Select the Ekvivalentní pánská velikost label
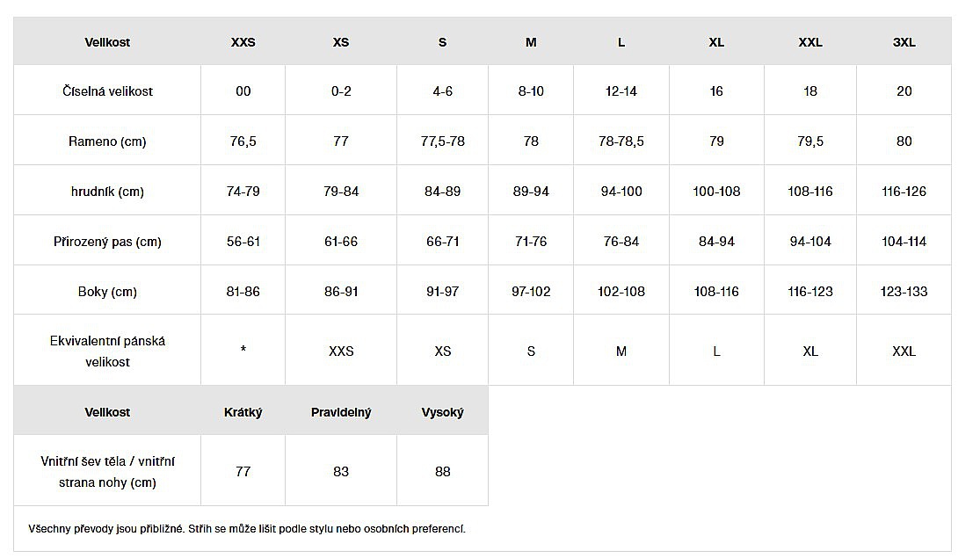 pos(107,351)
